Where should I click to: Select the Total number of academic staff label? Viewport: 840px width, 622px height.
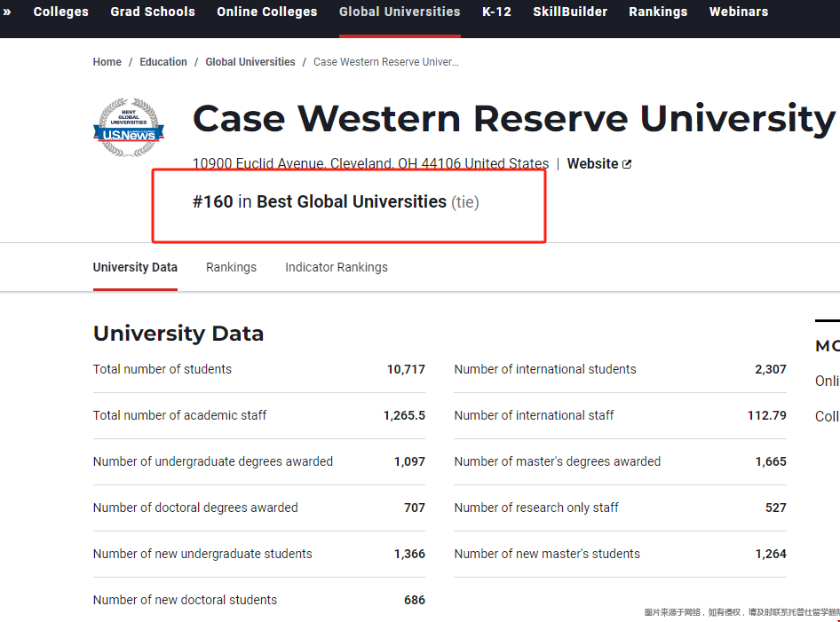179,415
